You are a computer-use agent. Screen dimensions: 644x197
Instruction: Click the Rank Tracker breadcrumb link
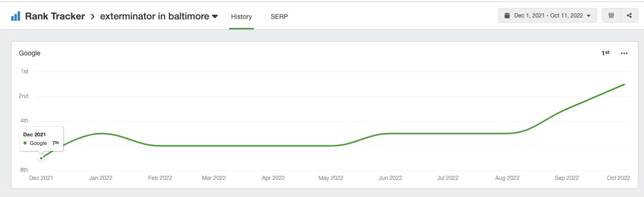point(55,16)
